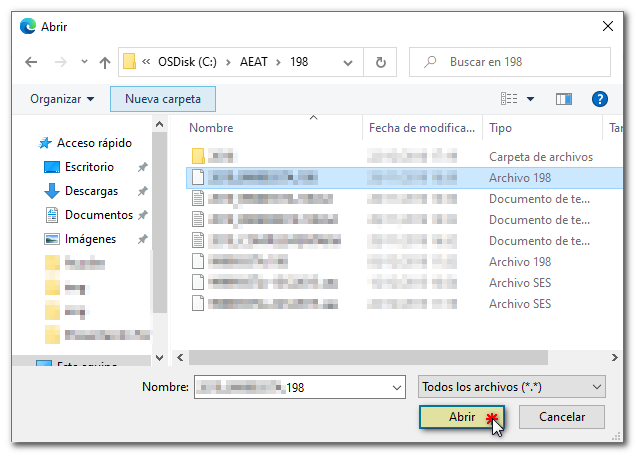Viewport: 635px width, 454px height.
Task: Click the back navigation arrow
Action: pyautogui.click(x=31, y=62)
